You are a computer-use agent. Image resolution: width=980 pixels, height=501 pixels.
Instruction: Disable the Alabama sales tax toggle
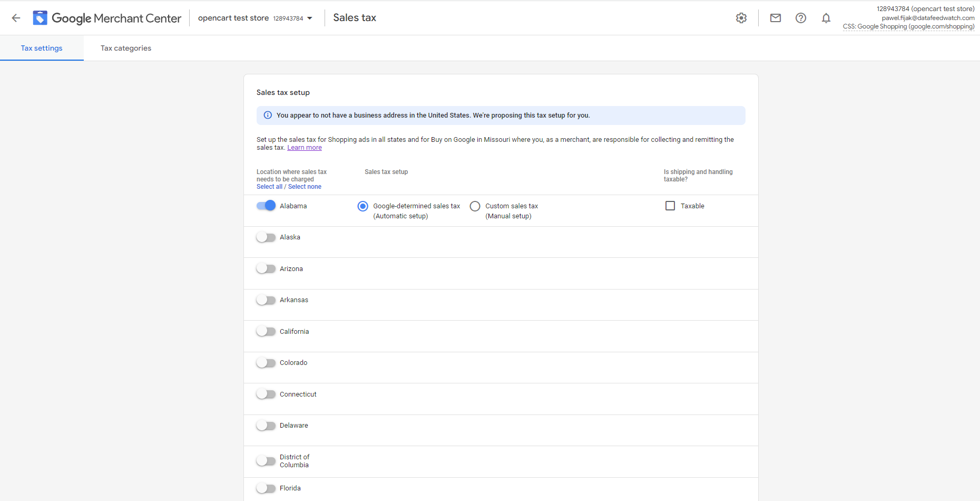[x=266, y=206]
